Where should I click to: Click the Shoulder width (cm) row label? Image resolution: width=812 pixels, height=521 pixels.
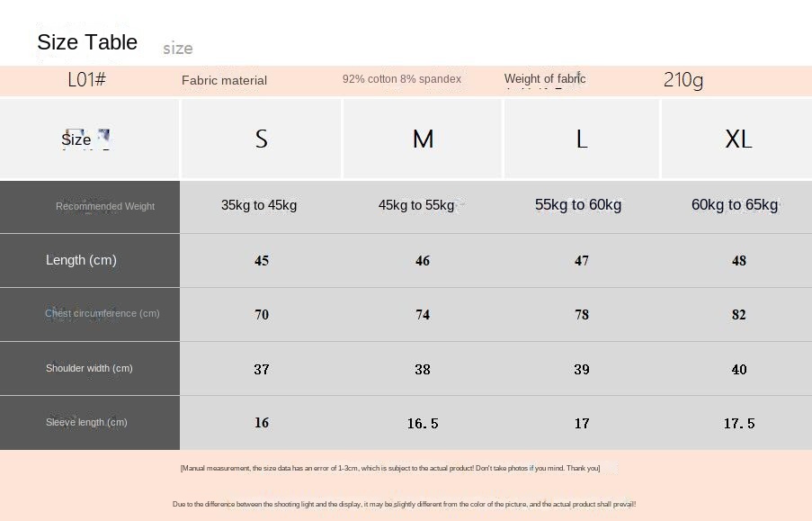click(x=89, y=368)
